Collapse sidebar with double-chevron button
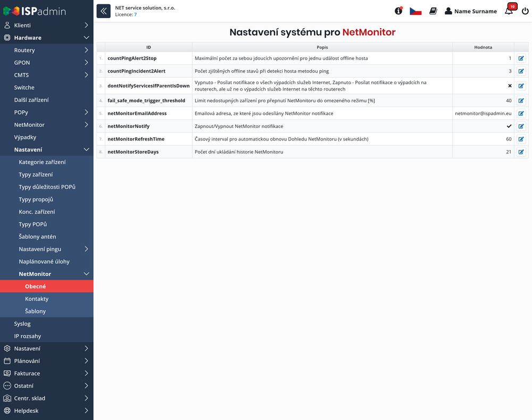Screen dimensions: 532x420 [x=103, y=11]
